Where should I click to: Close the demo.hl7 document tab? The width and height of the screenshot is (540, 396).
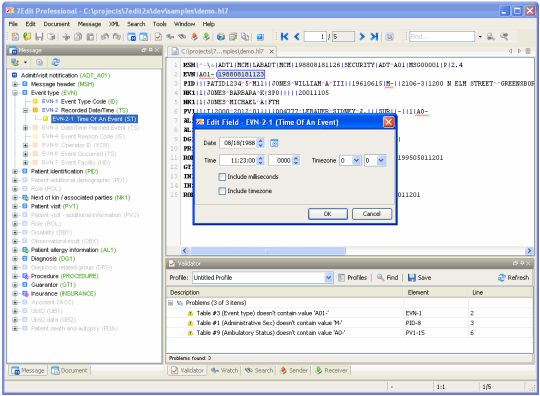coord(271,52)
